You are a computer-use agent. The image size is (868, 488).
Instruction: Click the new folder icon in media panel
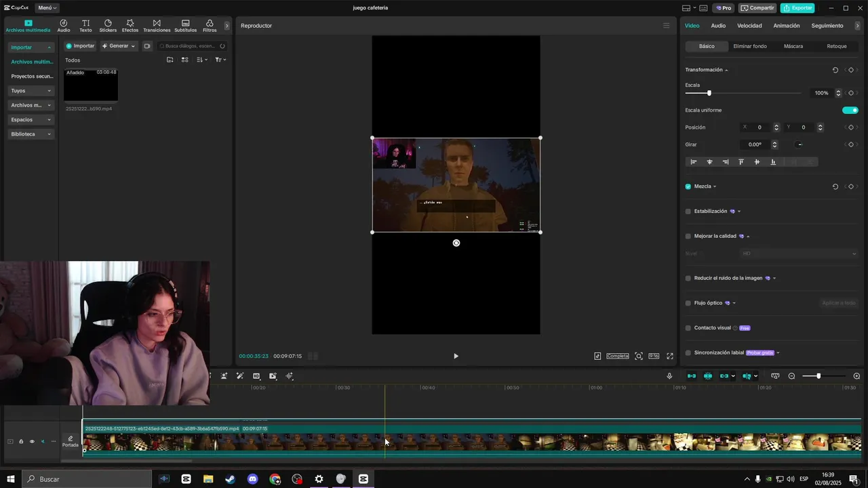170,60
